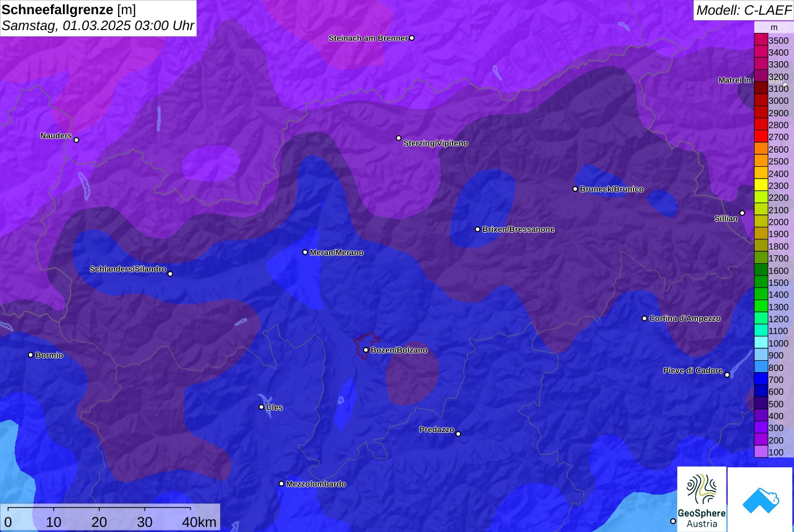
Task: Click the Schlanders/Silandro label text
Action: [128, 269]
